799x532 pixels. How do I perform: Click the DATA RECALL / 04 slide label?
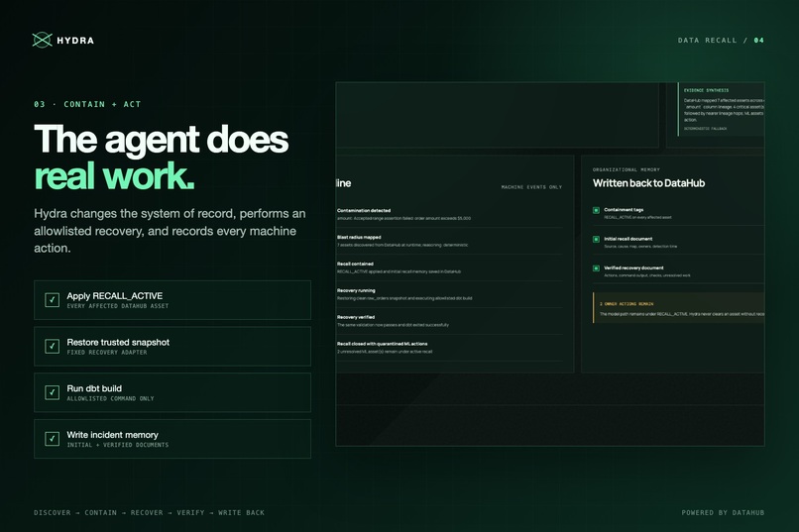coord(721,41)
